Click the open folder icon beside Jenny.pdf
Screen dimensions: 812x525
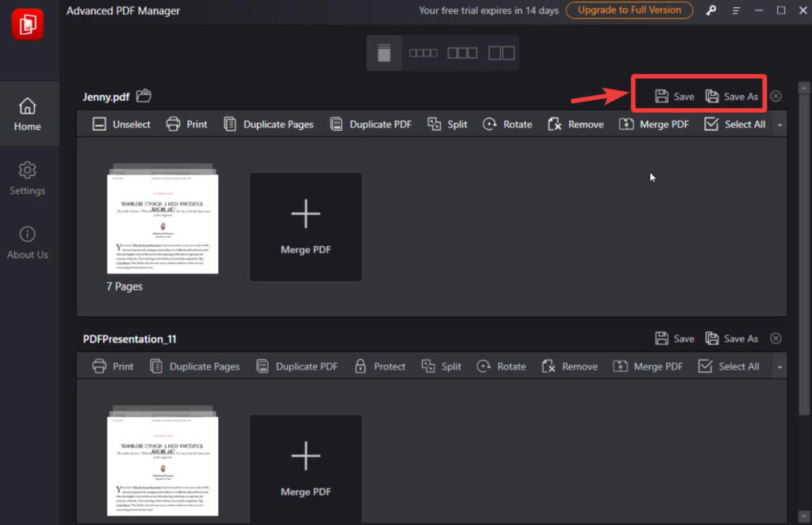point(144,96)
